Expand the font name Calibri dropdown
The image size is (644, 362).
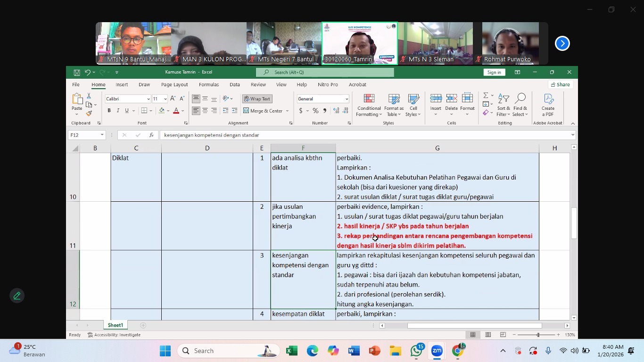point(148,99)
